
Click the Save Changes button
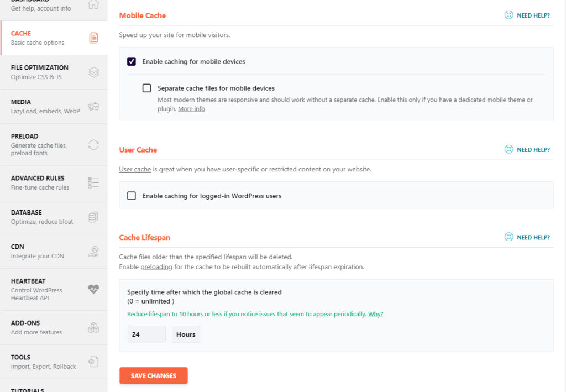click(154, 376)
